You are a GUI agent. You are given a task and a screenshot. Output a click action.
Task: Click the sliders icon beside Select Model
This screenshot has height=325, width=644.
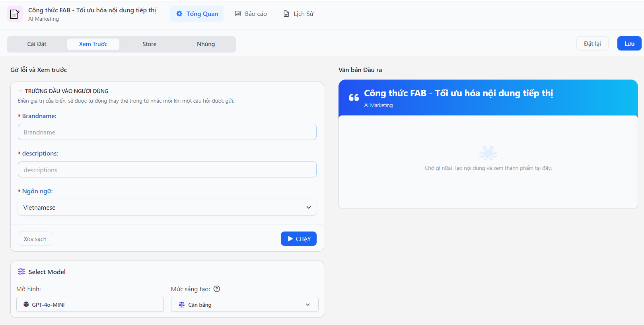click(21, 272)
